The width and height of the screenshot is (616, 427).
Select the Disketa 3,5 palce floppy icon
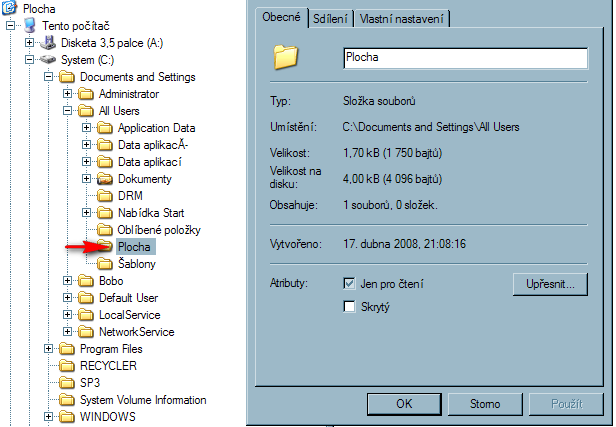click(x=48, y=42)
